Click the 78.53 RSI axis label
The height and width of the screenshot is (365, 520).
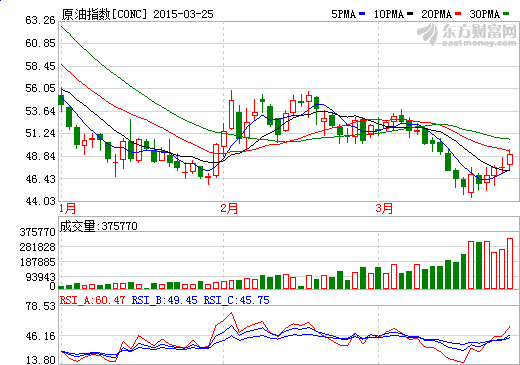click(40, 306)
